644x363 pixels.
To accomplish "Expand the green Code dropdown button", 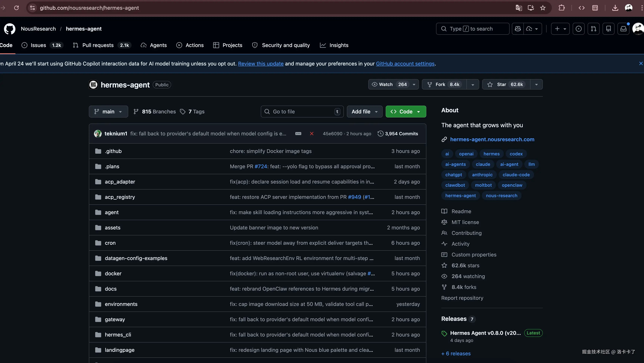I will 405,112.
